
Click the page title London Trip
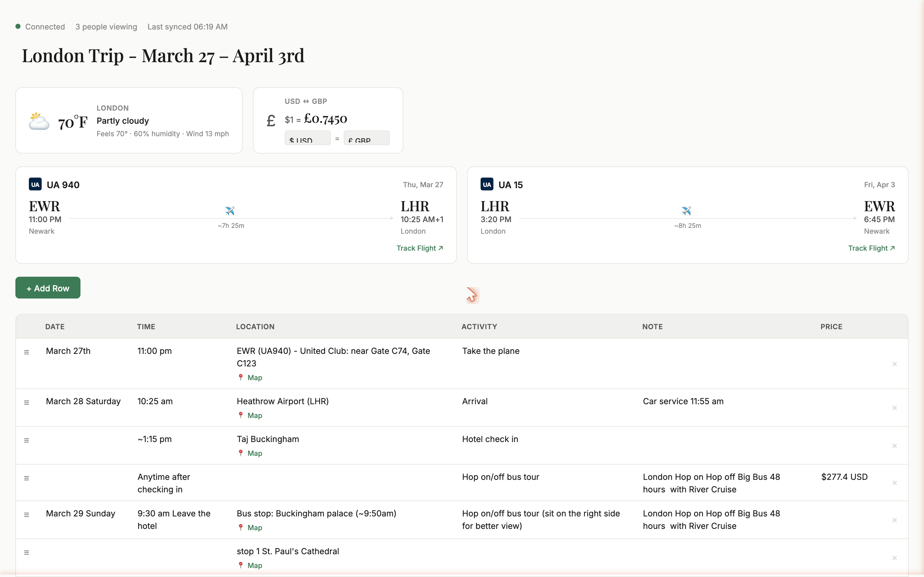click(x=163, y=55)
